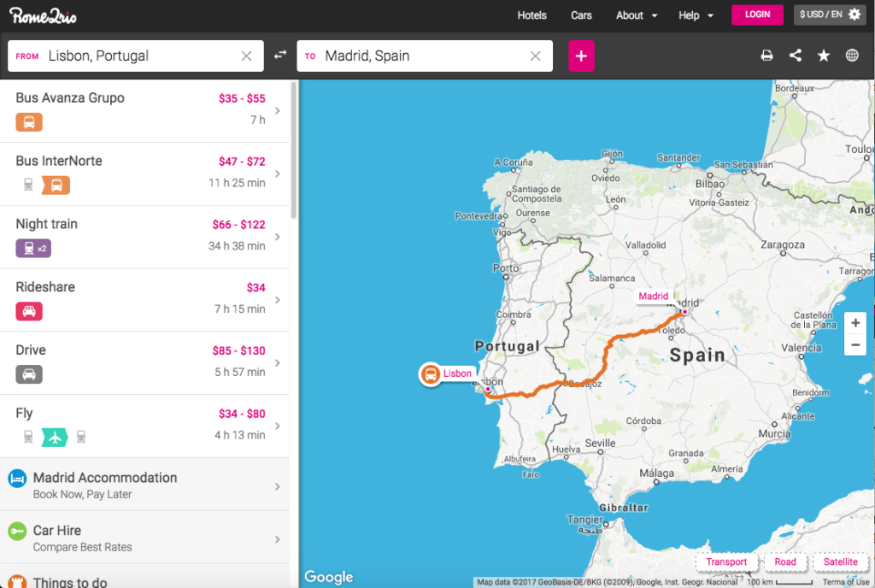Image resolution: width=875 pixels, height=588 pixels.
Task: Select the 'Night train' route title
Action: (x=46, y=224)
